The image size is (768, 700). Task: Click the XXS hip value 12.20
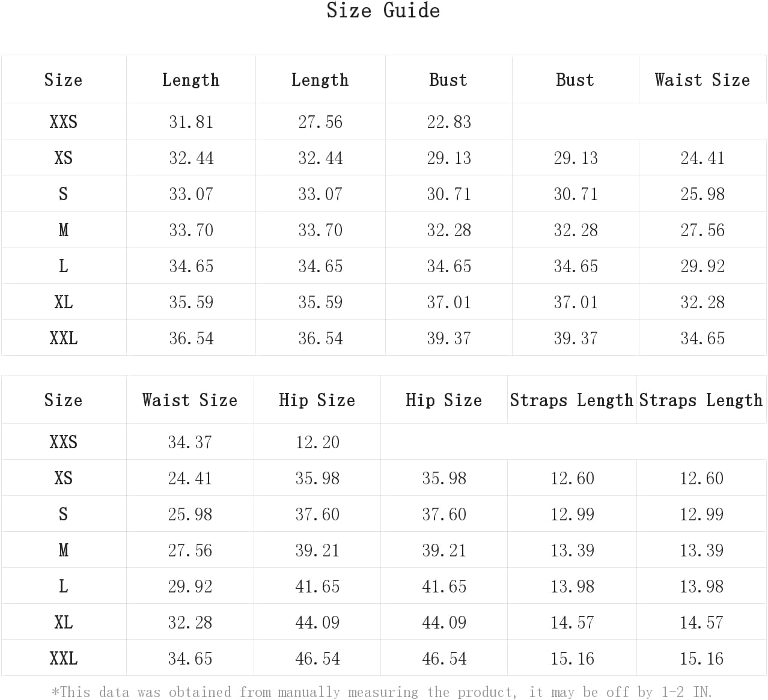point(317,442)
